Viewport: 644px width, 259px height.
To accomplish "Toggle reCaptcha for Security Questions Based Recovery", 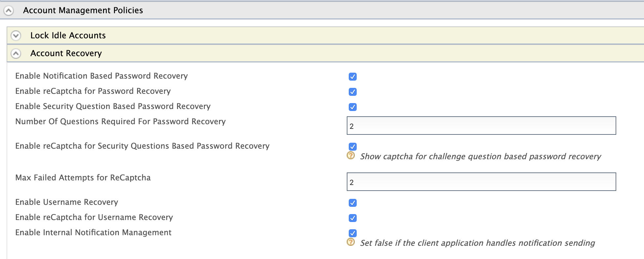I will [x=353, y=147].
